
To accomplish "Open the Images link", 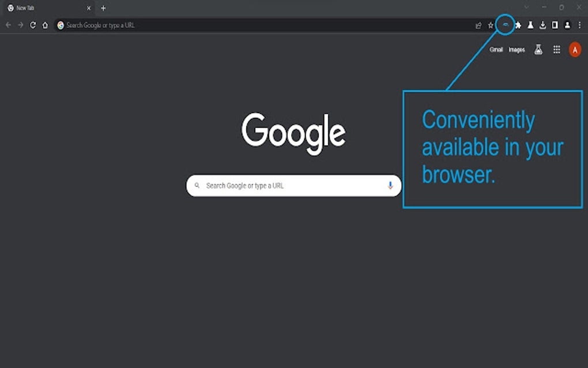I will (x=517, y=50).
